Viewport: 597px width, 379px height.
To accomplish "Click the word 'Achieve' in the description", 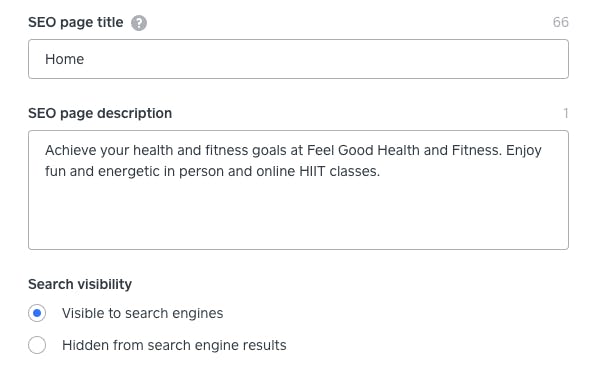I will click(70, 150).
